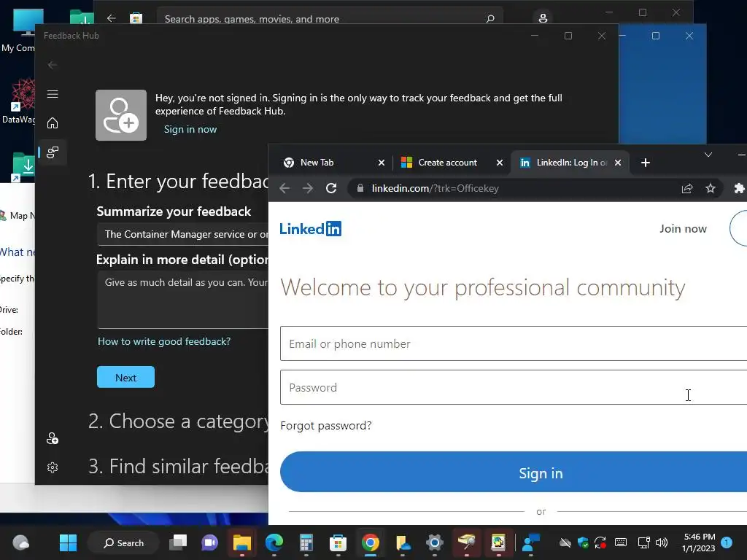Expand step 3 'Find similar feedback'
747x560 pixels.
tap(179, 466)
